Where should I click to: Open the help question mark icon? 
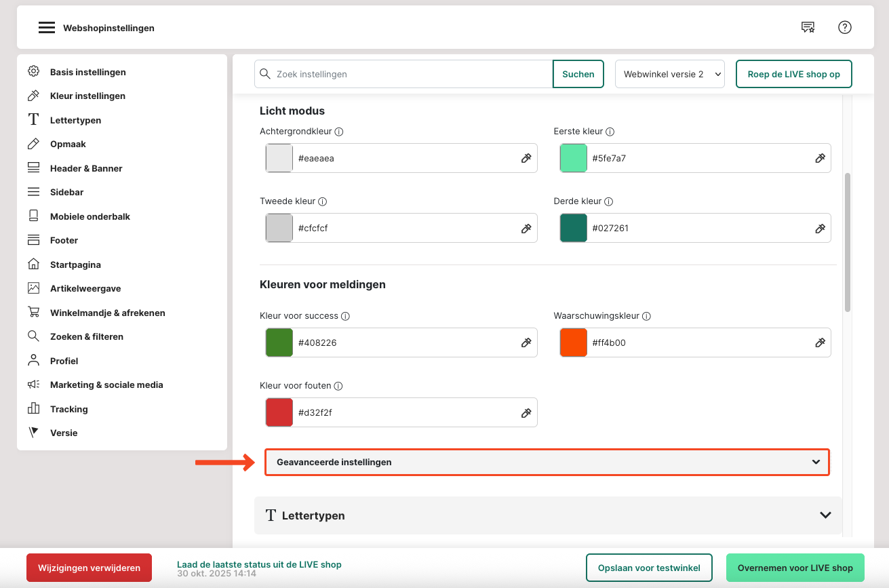coord(844,27)
